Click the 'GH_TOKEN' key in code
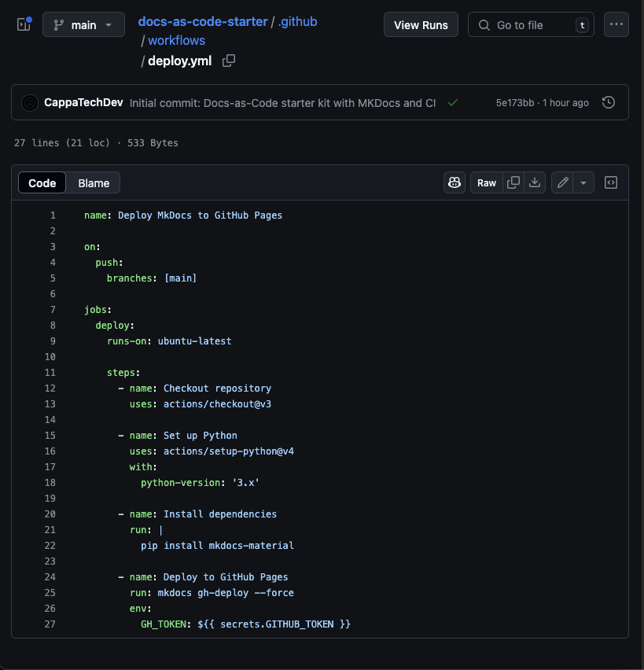Screen dimensions: 644x670 click(x=164, y=624)
